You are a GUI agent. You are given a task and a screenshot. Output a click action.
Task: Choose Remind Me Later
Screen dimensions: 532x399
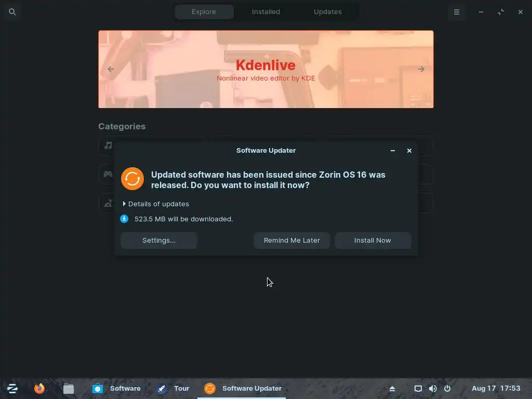coord(292,240)
